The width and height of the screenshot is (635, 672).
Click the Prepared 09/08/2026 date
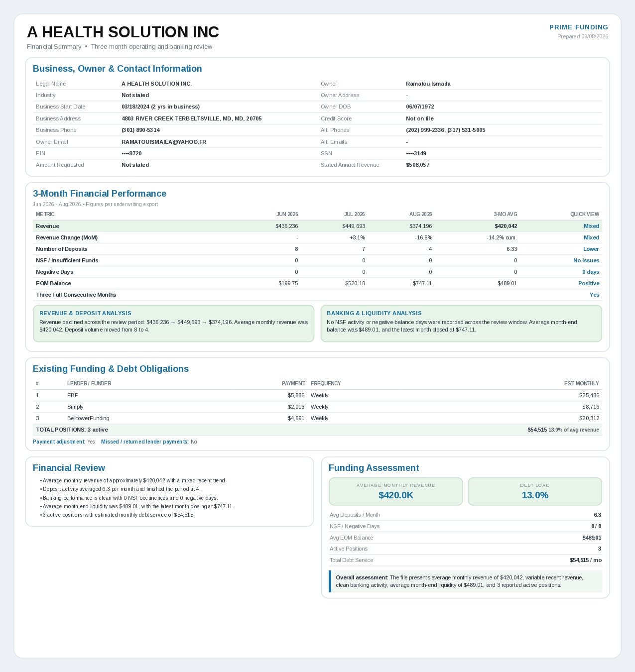(583, 36)
